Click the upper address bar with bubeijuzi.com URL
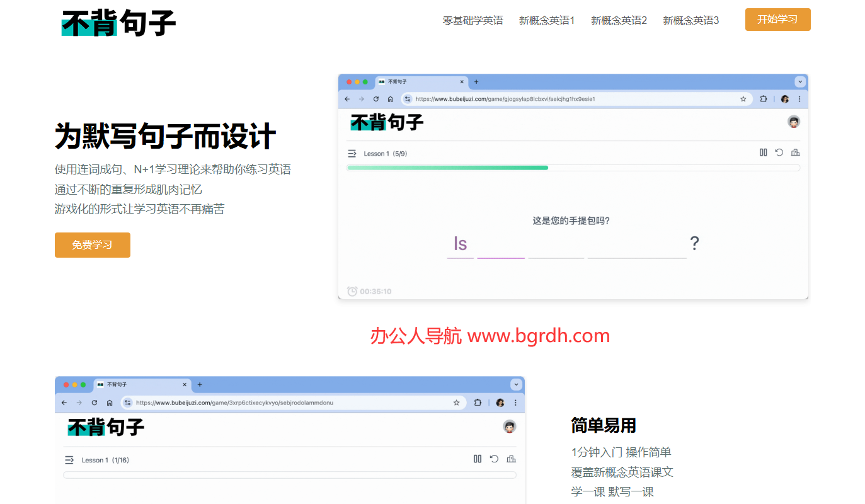The image size is (865, 504). [567, 99]
